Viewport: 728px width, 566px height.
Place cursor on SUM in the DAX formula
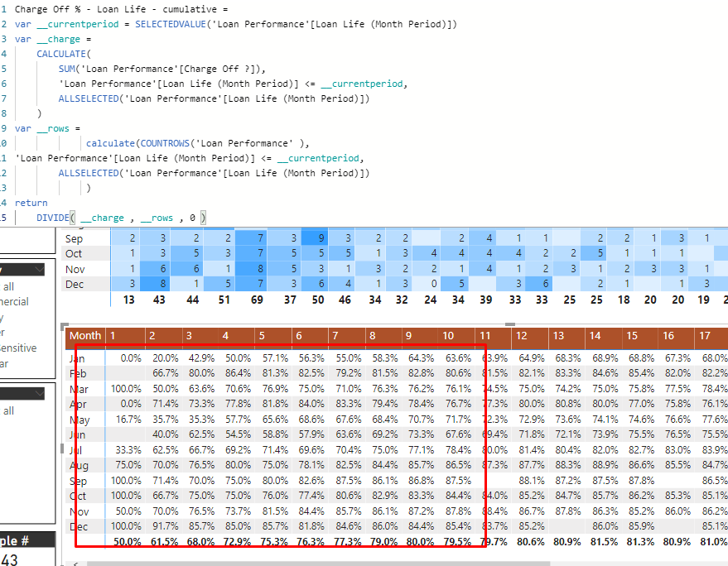(x=67, y=69)
